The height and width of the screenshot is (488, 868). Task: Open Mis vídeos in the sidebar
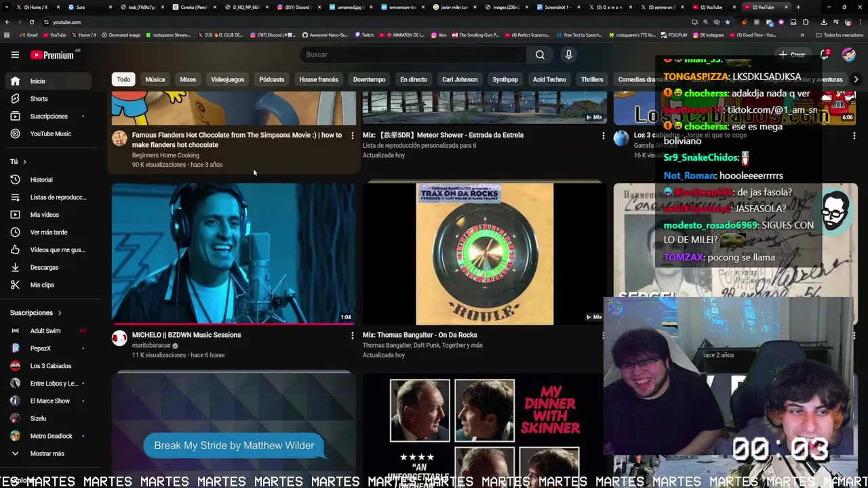47,215
